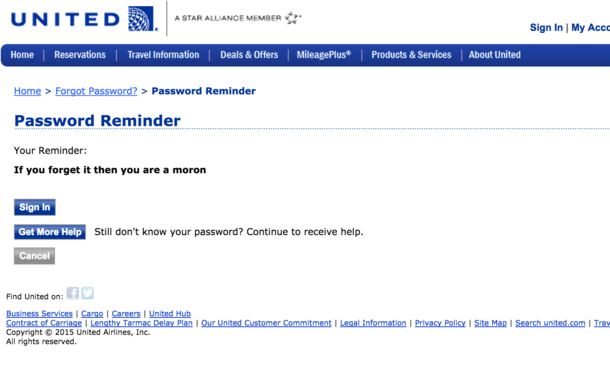Open About United menu
The width and height of the screenshot is (610, 389).
click(x=494, y=55)
